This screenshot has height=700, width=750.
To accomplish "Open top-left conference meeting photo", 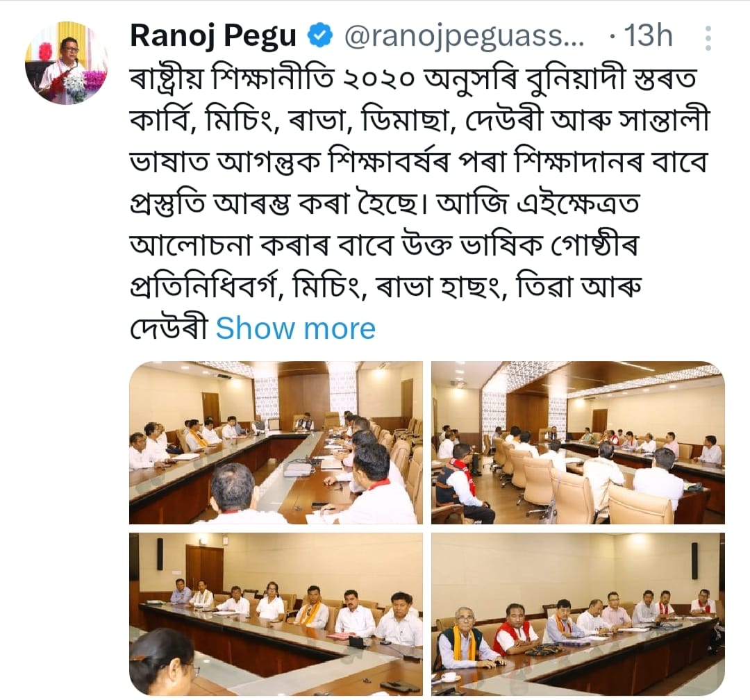I will pos(276,442).
